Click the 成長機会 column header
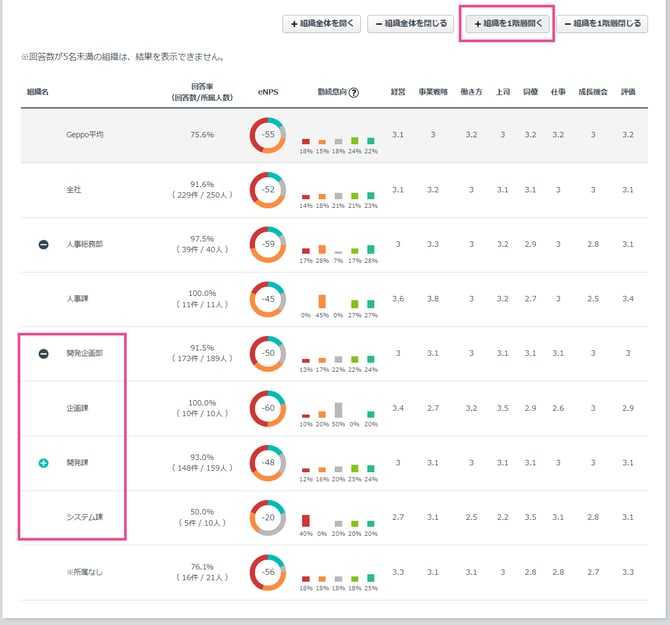 [593, 92]
